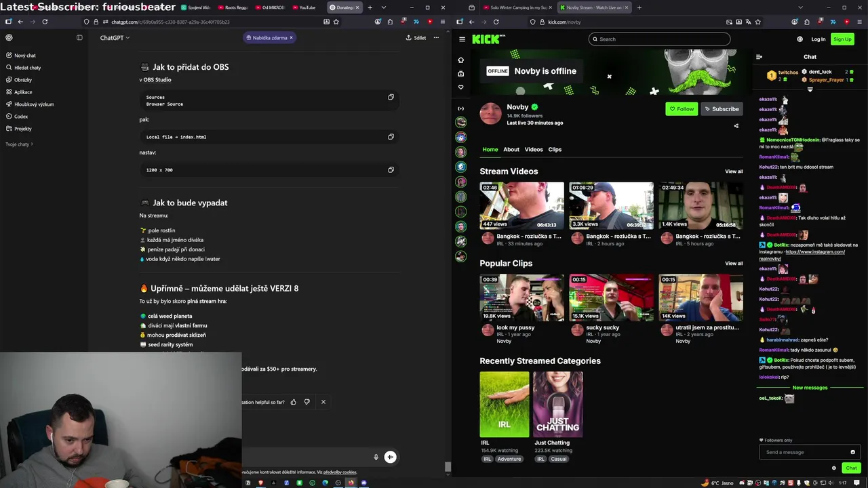868x488 pixels.
Task: Open Kick hamburger menu
Action: pos(462,39)
